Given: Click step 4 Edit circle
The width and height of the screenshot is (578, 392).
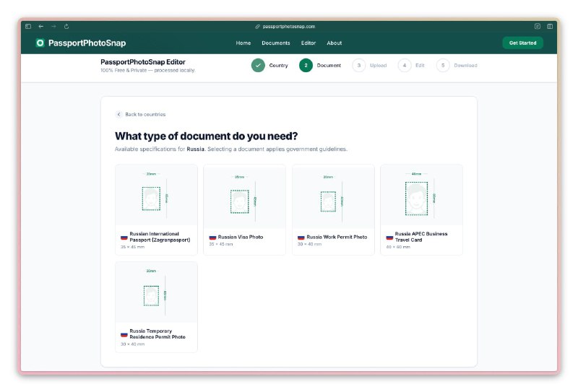Looking at the screenshot, I should coord(405,66).
